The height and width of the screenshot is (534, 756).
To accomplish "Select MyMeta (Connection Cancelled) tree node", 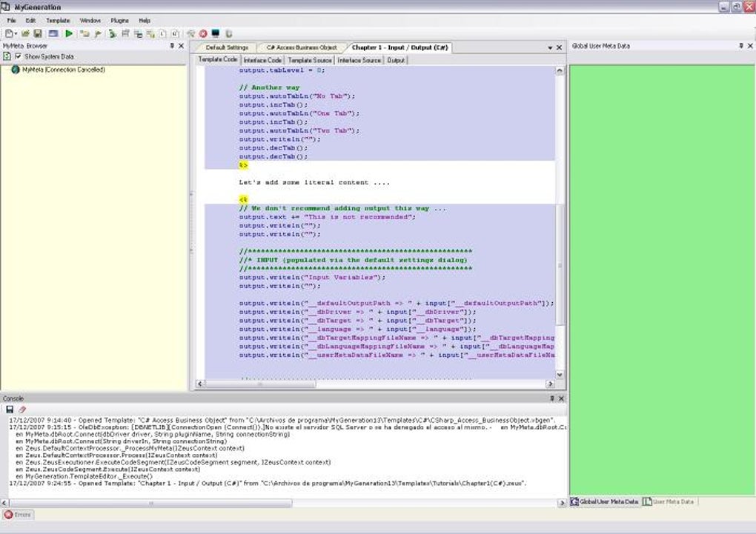I will [x=63, y=70].
